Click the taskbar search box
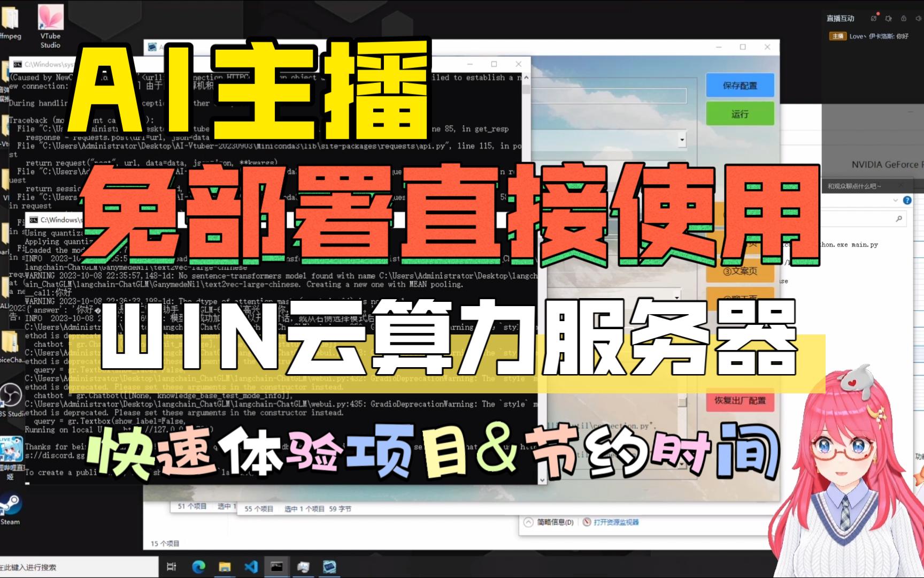Screen dimensions: 924x578 79,567
